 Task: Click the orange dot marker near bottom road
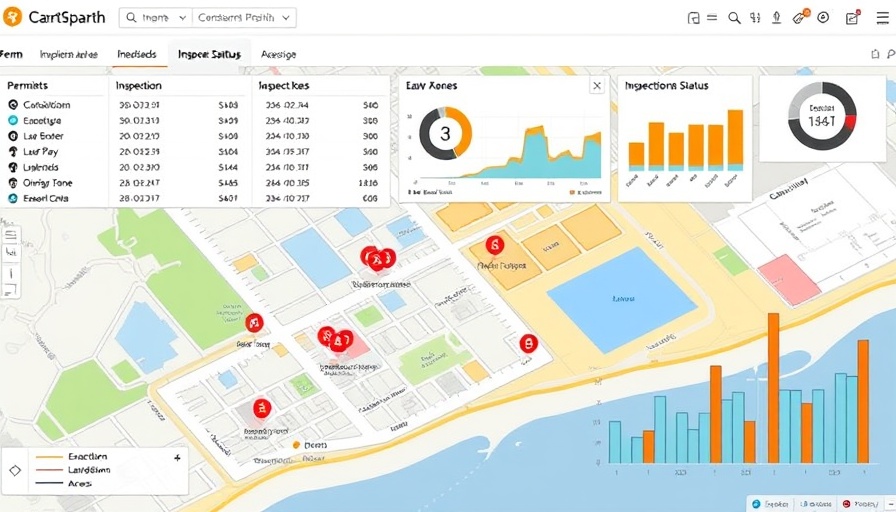[x=296, y=445]
